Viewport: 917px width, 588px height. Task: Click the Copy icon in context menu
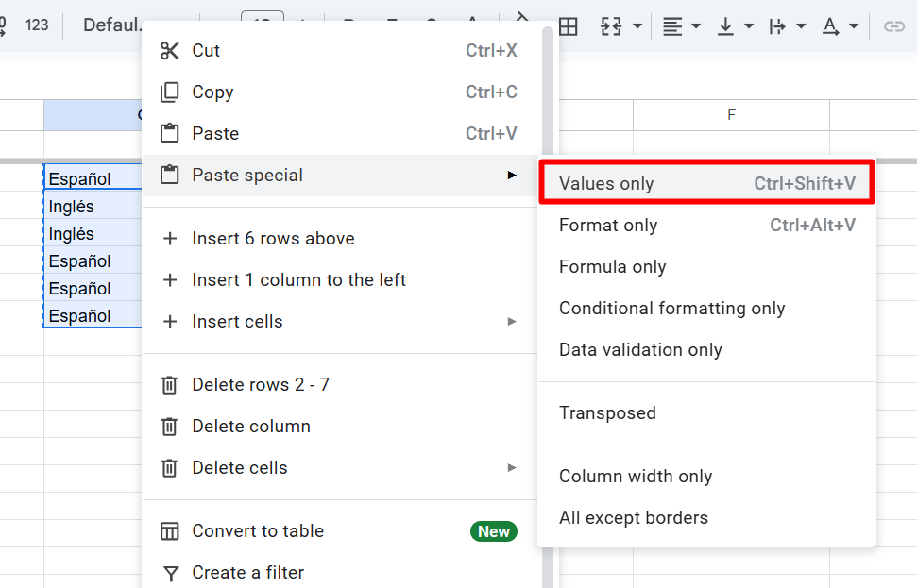170,92
